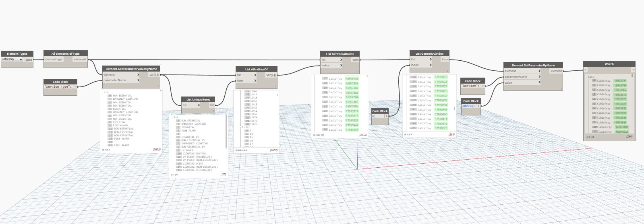The image size is (644, 224).
Task: Edit the "Service Type" code block text
Action: point(58,87)
